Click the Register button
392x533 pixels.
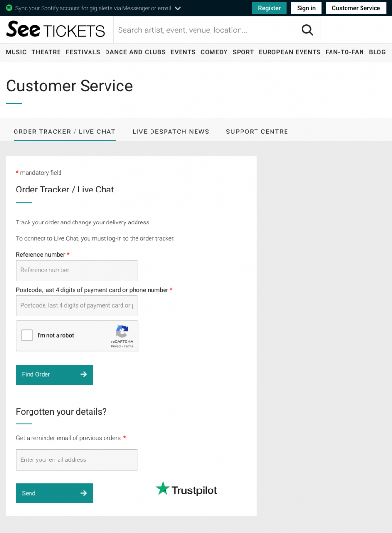pyautogui.click(x=269, y=8)
